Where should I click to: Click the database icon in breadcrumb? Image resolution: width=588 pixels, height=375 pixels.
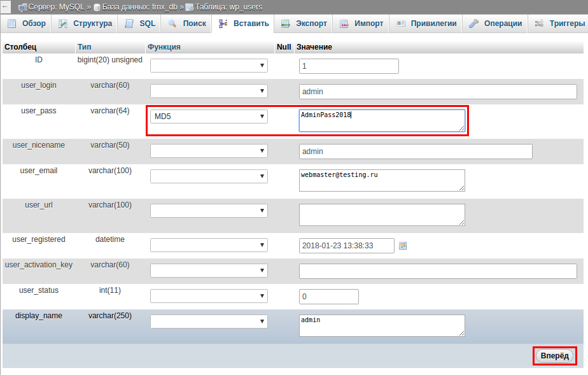point(97,7)
